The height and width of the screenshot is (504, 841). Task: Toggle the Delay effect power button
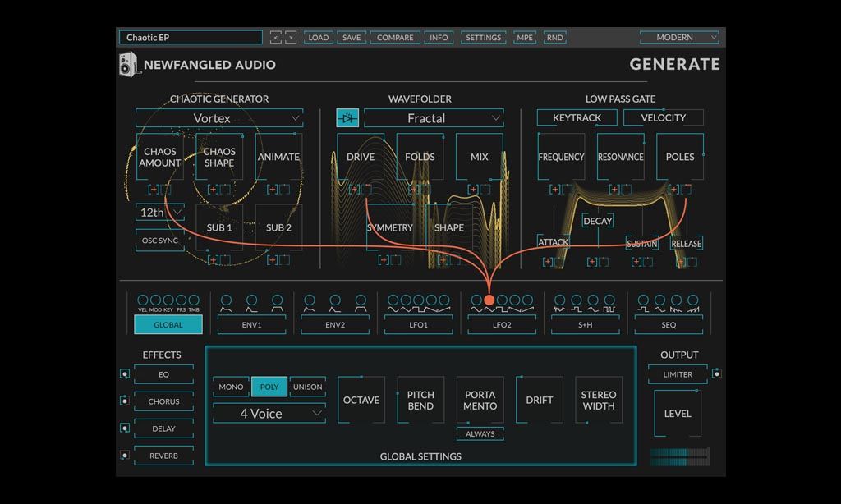[x=125, y=428]
